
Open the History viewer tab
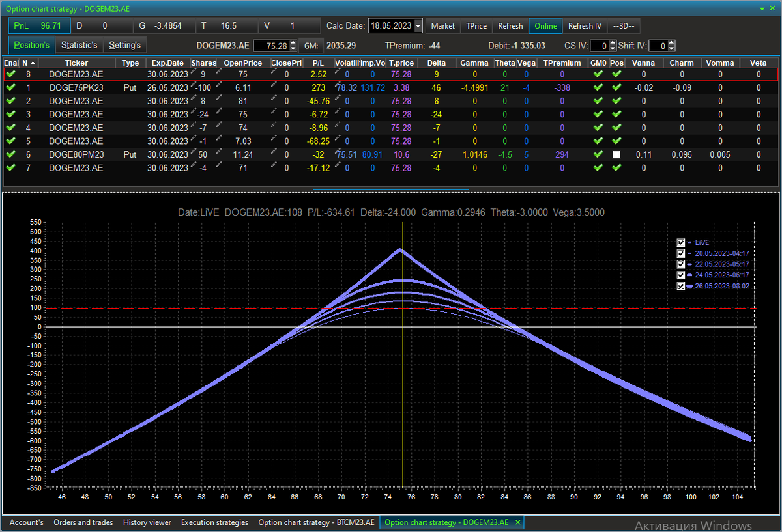tap(147, 522)
